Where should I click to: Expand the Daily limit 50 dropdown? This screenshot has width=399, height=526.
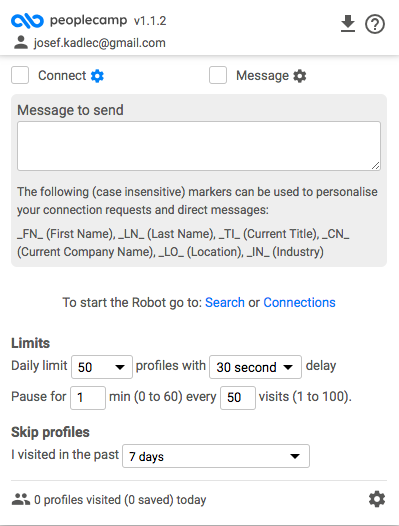pos(102,367)
